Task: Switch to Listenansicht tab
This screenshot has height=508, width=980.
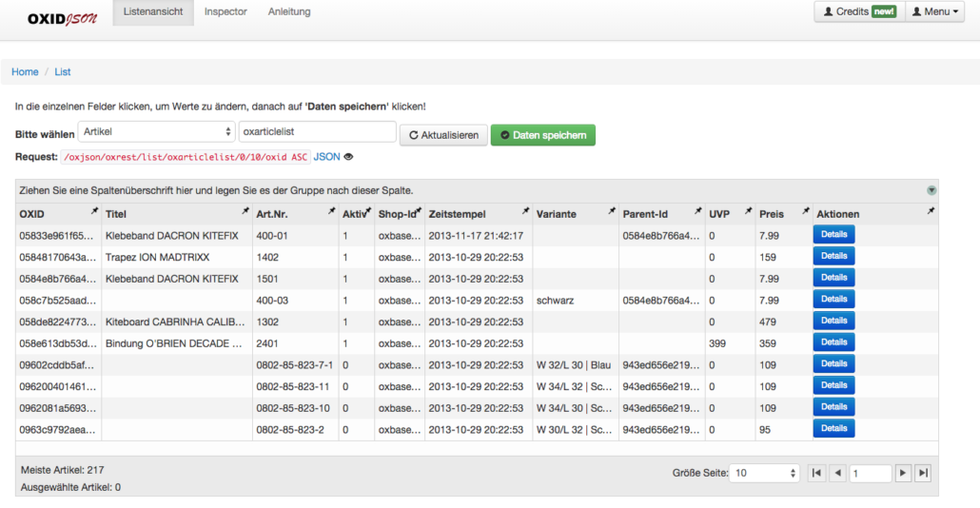Action: (x=153, y=11)
